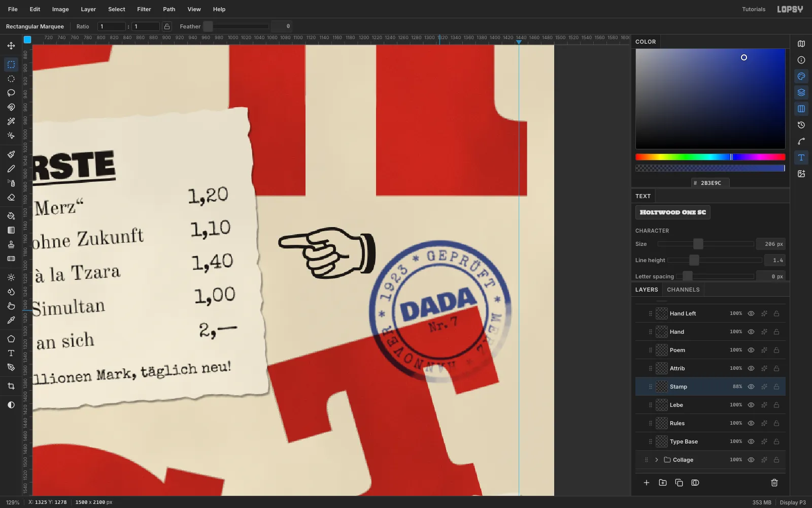Open the History panel icon
Viewport: 812px width, 508px height.
[801, 125]
